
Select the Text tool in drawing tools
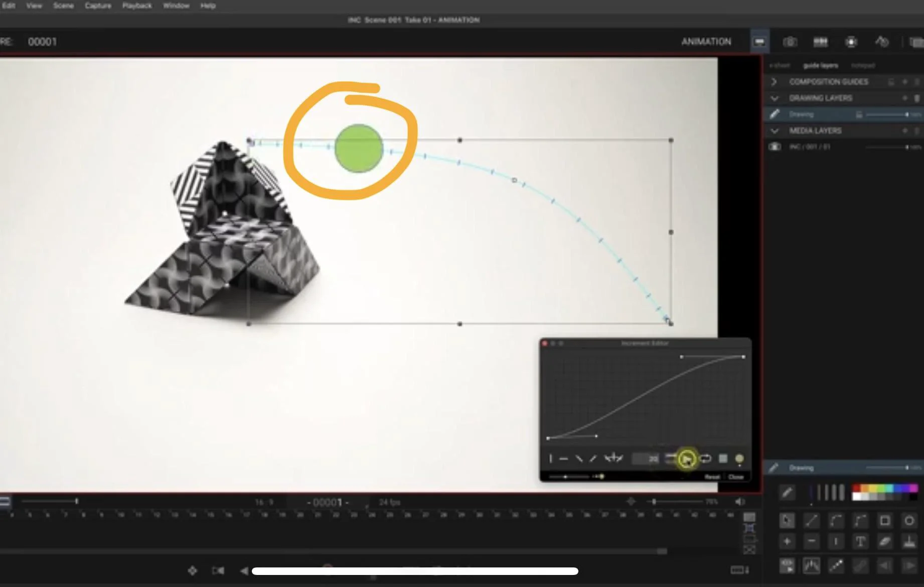(x=860, y=542)
